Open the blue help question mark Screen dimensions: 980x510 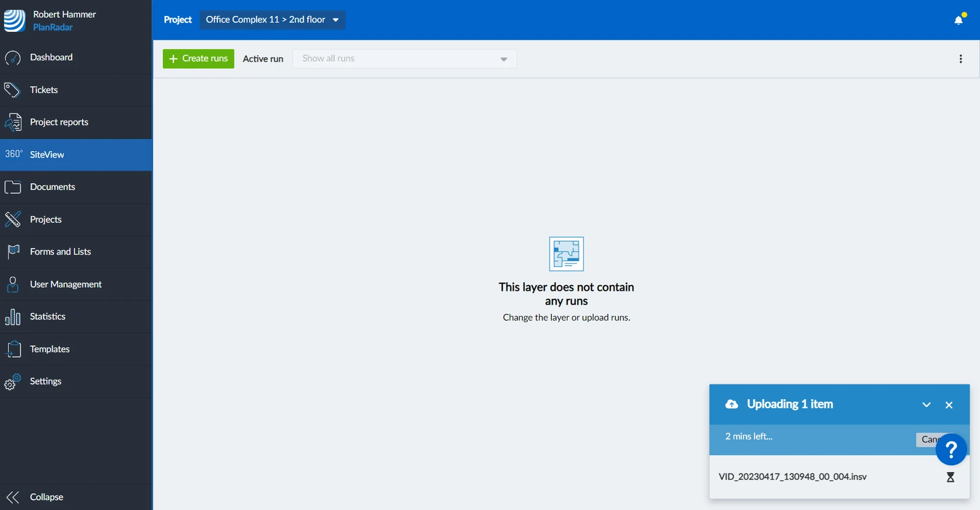click(x=951, y=450)
